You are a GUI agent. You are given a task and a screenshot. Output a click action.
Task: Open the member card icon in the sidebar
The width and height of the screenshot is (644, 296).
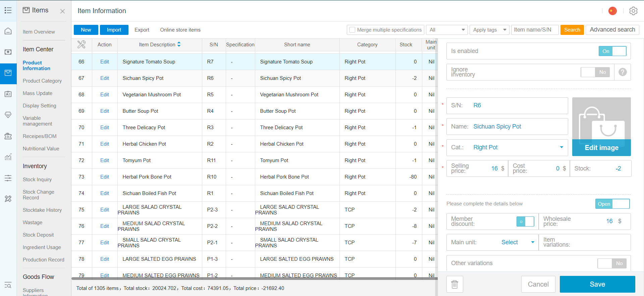(8, 94)
